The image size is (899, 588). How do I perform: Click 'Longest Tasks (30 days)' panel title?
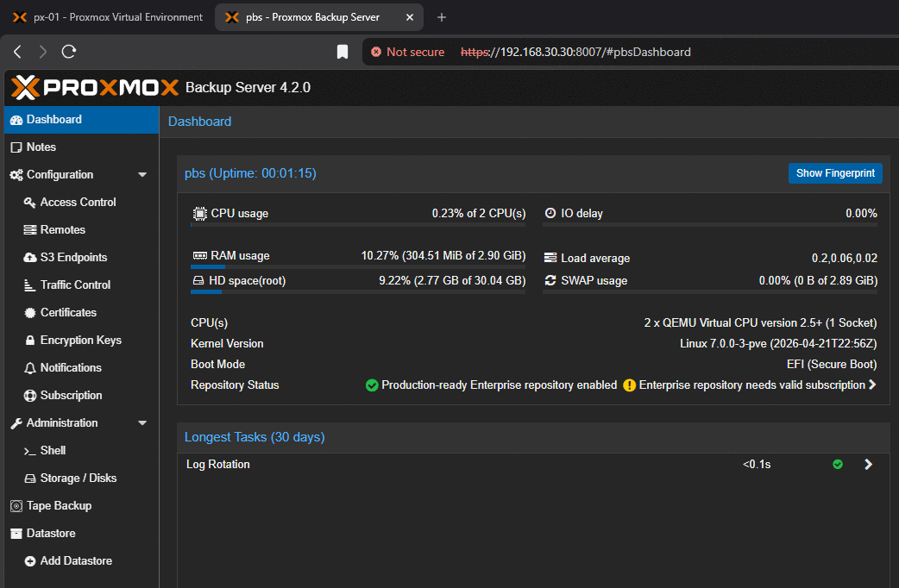[x=255, y=437]
